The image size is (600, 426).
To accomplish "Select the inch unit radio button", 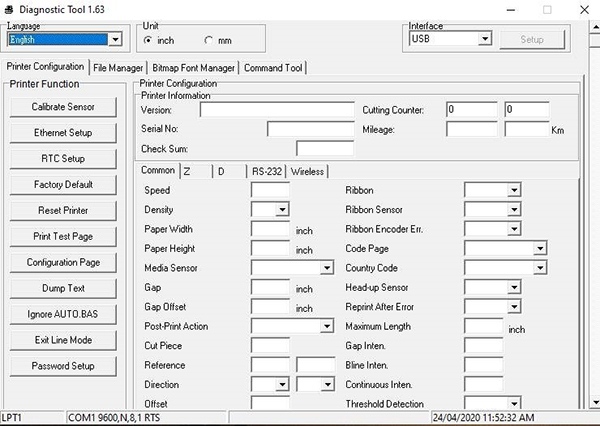I will 148,40.
